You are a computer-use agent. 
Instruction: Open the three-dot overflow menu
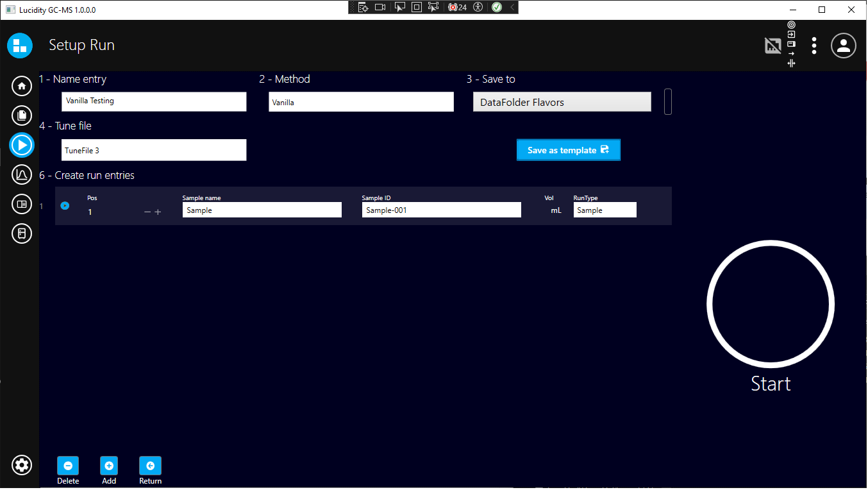pyautogui.click(x=814, y=46)
